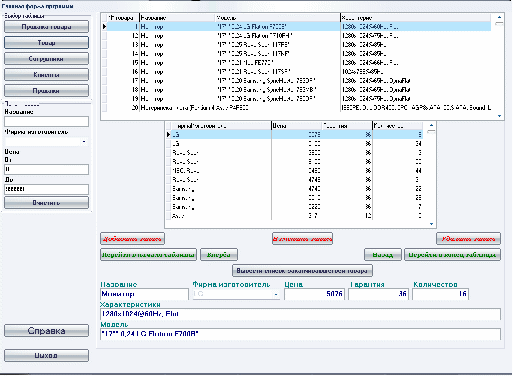Open the Продажа товара table

click(46, 27)
